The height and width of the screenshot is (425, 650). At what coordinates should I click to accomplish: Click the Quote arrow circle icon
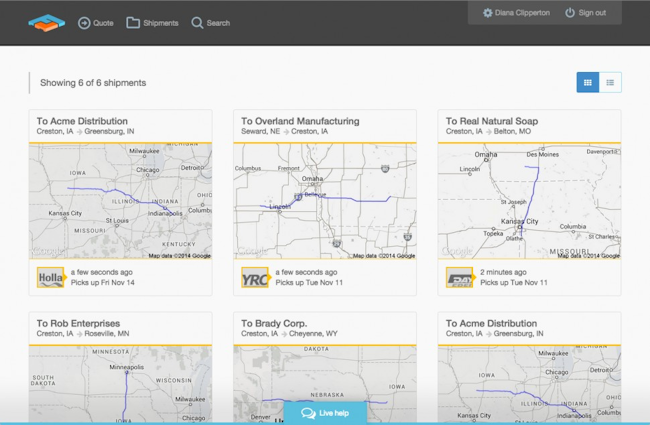pyautogui.click(x=84, y=23)
